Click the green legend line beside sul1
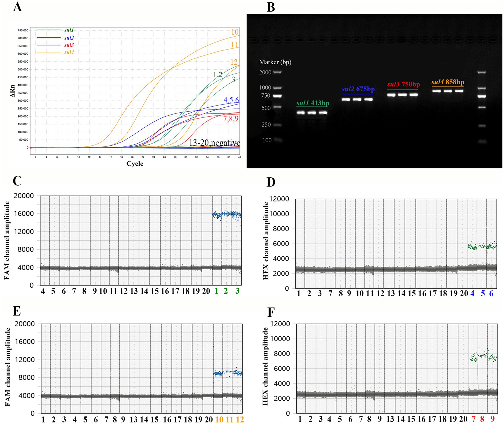The width and height of the screenshot is (504, 424). 48,30
